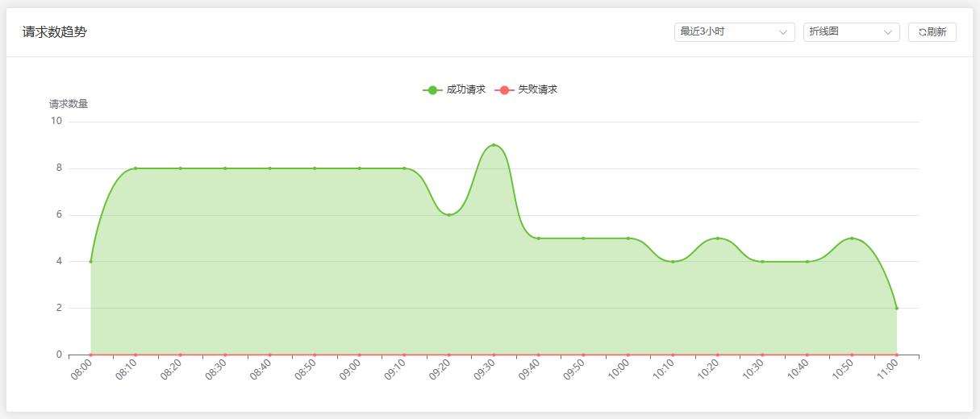Viewport: 980px width, 419px height.
Task: Click the 请求数量 y-axis title
Action: [69, 104]
